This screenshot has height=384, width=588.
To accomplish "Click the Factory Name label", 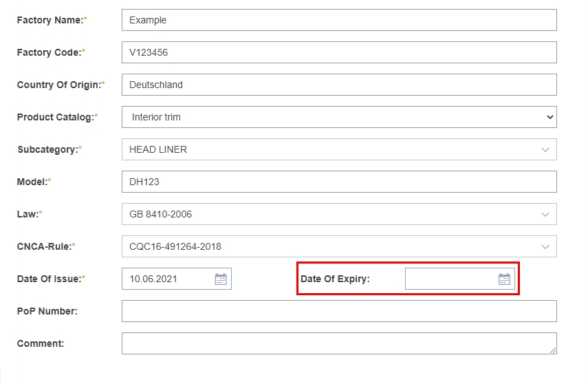I will point(52,20).
